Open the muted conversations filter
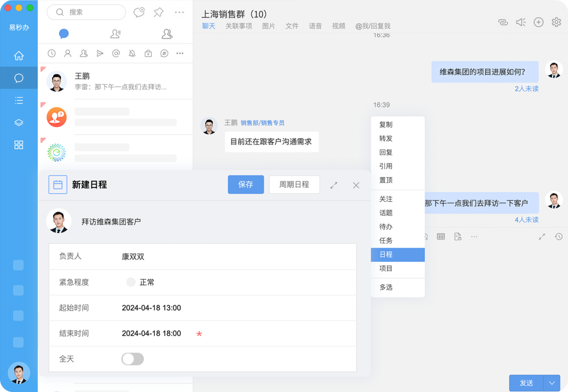 133,53
